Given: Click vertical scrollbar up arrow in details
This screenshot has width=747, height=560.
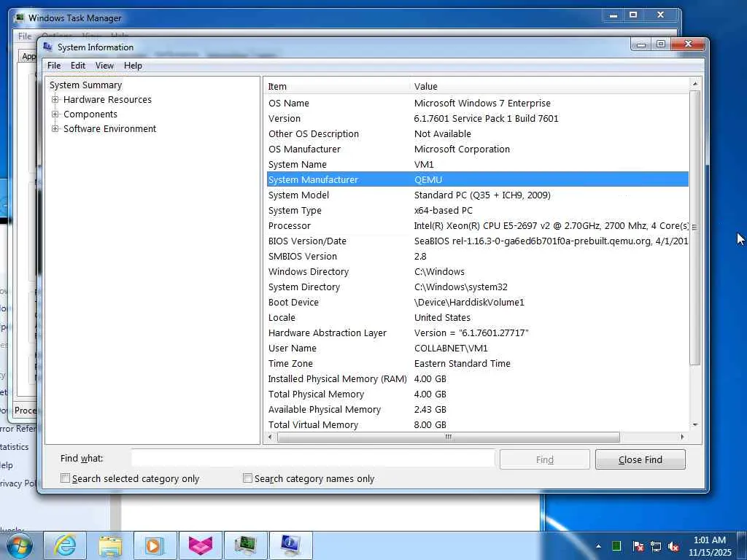Looking at the screenshot, I should click(x=695, y=84).
